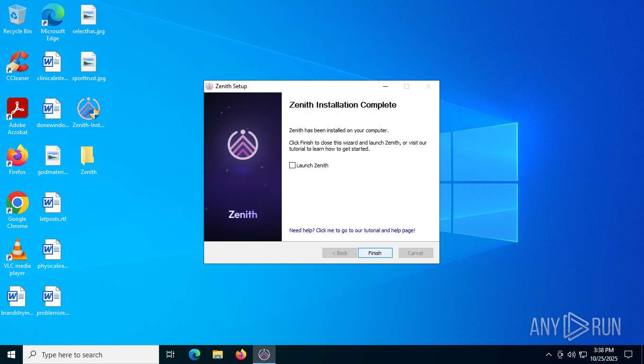The width and height of the screenshot is (644, 364).
Task: Open the notification center
Action: [628, 355]
